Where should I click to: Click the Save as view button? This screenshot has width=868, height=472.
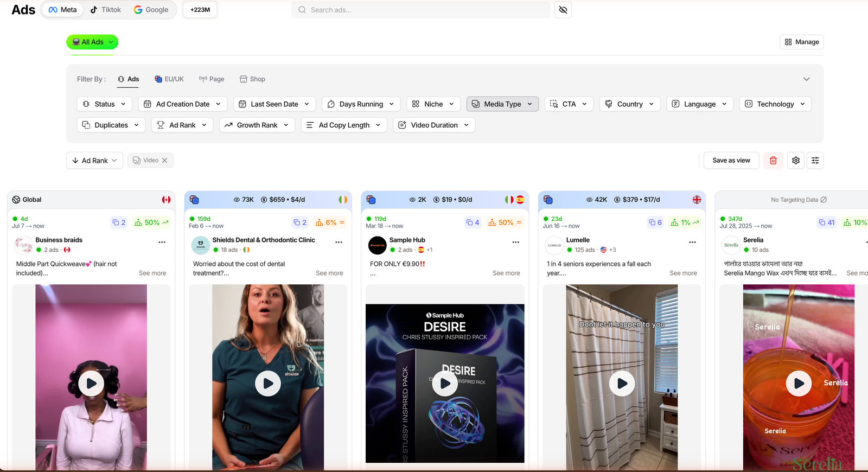pyautogui.click(x=731, y=161)
